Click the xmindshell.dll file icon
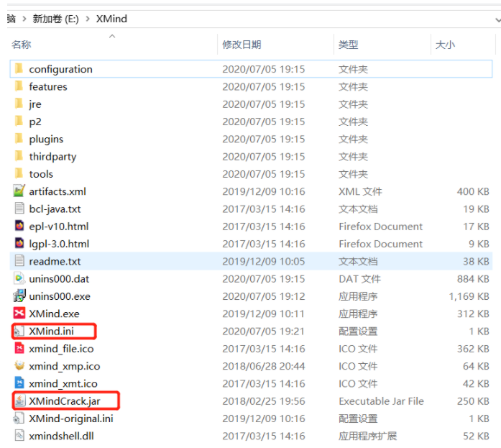Viewport: 501px width, 448px height. click(x=19, y=435)
